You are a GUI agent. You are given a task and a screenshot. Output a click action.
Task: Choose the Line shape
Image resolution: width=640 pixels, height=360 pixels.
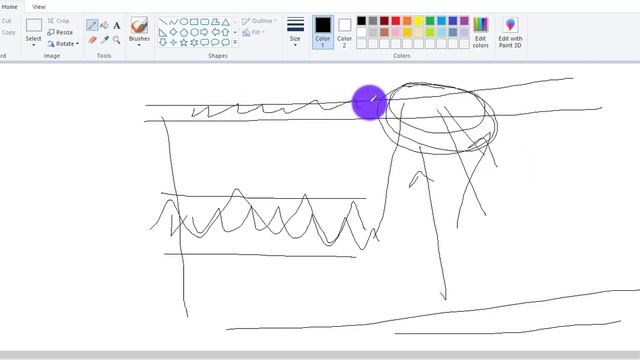(x=163, y=22)
